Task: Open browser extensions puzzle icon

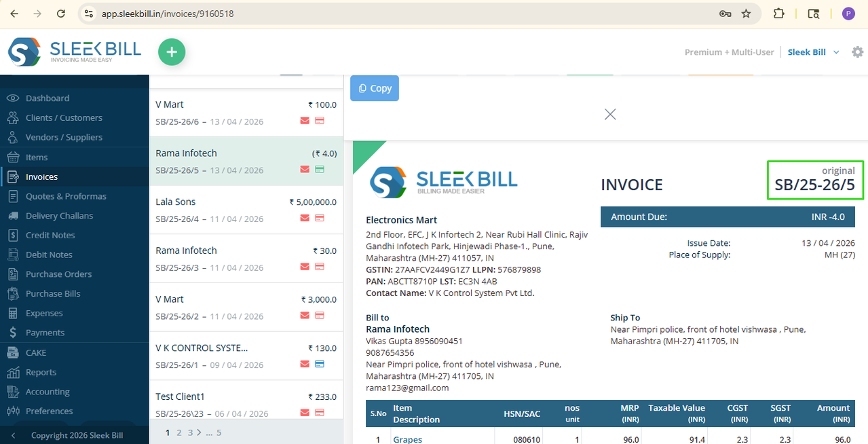Action: point(779,14)
